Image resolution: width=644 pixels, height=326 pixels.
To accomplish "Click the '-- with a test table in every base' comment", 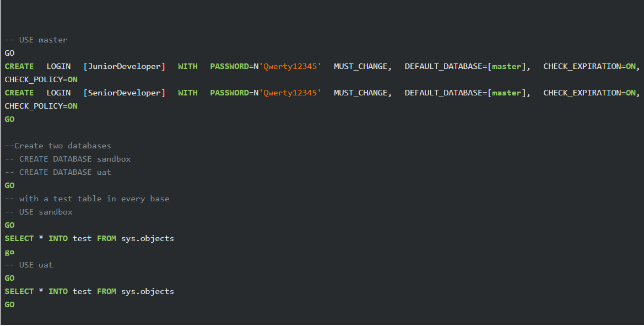I will [x=88, y=198].
